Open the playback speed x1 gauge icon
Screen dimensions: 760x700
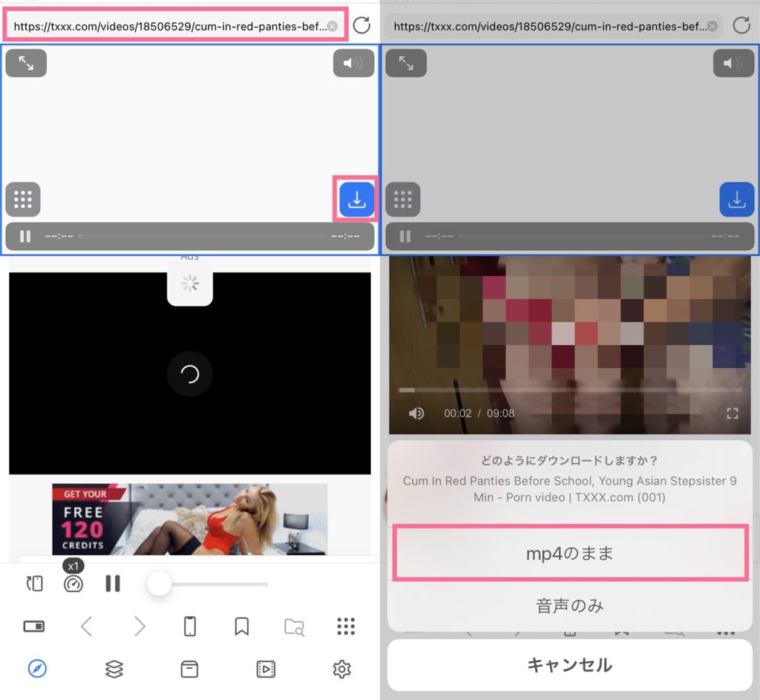pos(73,583)
